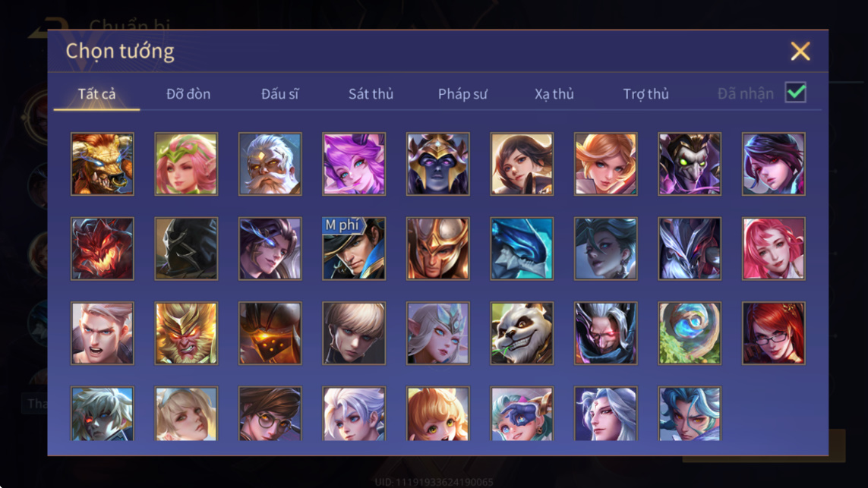Choose the golden monkey king hero
Viewport: 868px width, 488px height.
(x=186, y=333)
